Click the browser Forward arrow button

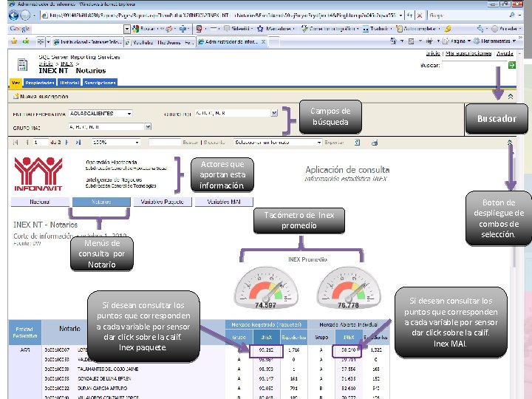[25, 16]
